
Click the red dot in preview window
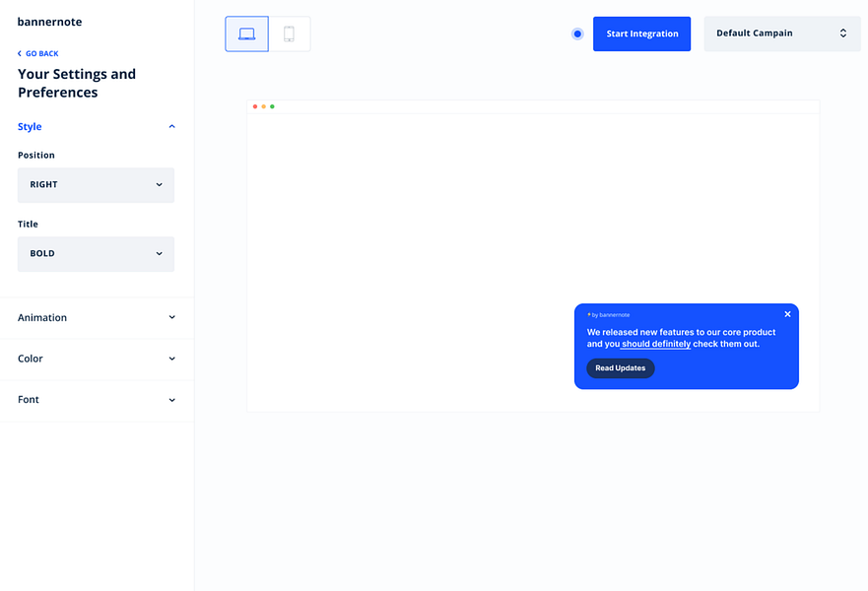point(255,106)
